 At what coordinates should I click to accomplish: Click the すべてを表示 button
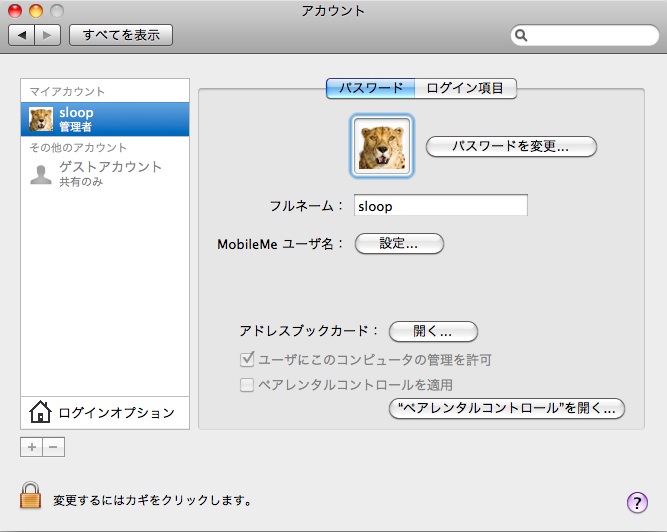[x=121, y=35]
